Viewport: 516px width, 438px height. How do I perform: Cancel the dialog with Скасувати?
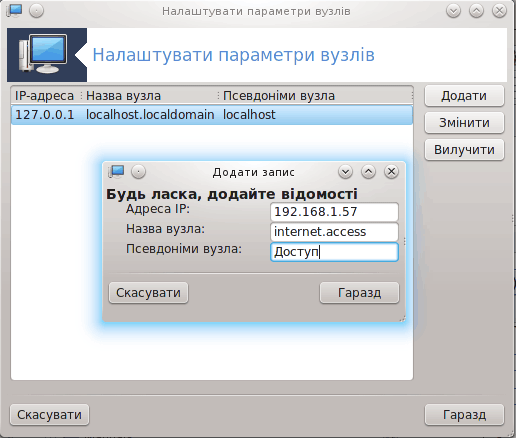tap(148, 293)
